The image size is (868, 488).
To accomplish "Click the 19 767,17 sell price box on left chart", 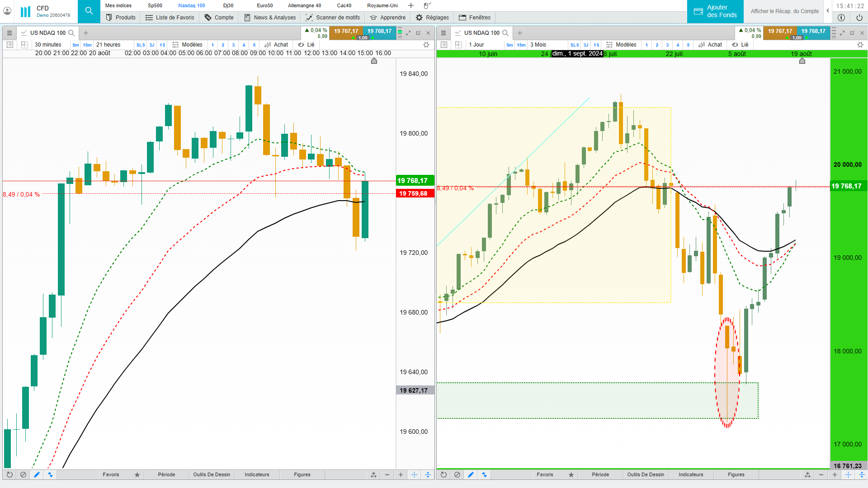I will tap(346, 31).
